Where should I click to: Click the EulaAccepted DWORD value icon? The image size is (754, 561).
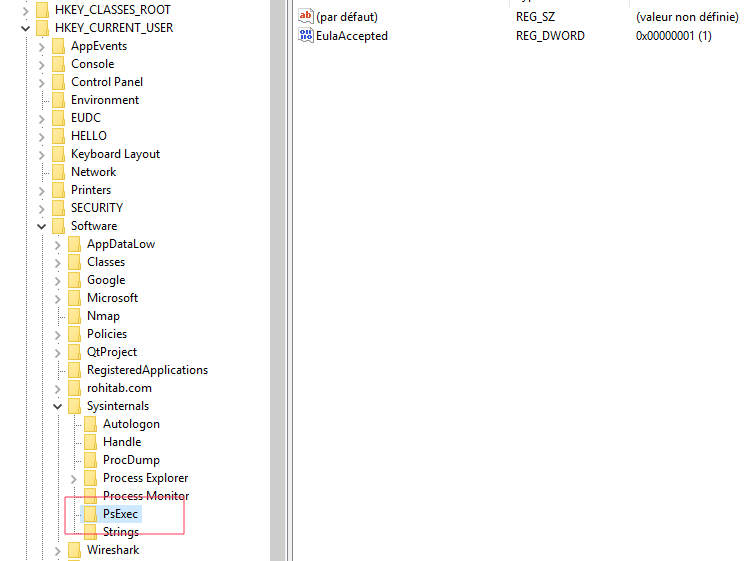pyautogui.click(x=306, y=36)
